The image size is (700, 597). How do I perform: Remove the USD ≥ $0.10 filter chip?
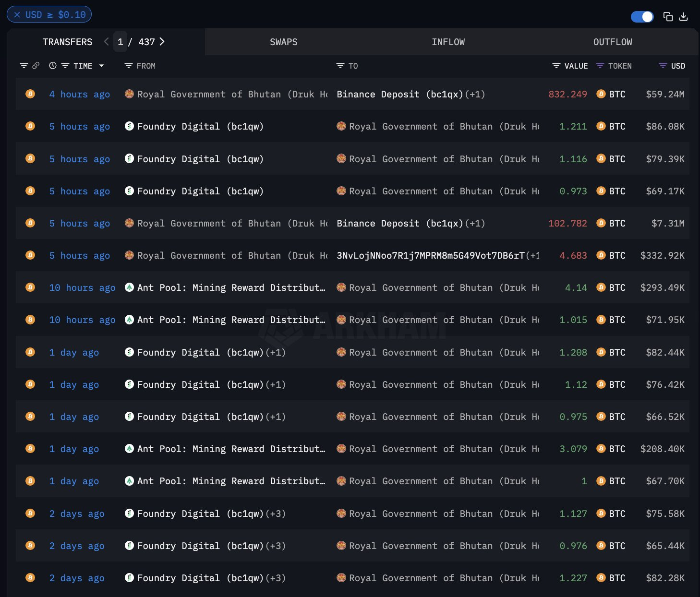pos(17,15)
